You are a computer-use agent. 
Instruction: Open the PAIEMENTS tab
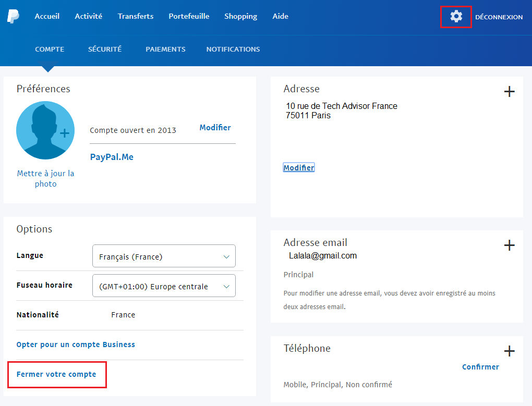click(x=165, y=49)
